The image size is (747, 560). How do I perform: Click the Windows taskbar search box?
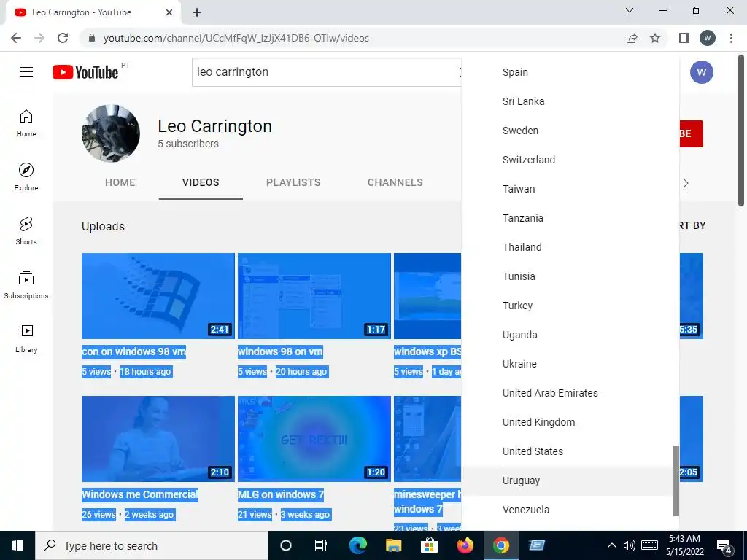(152, 545)
